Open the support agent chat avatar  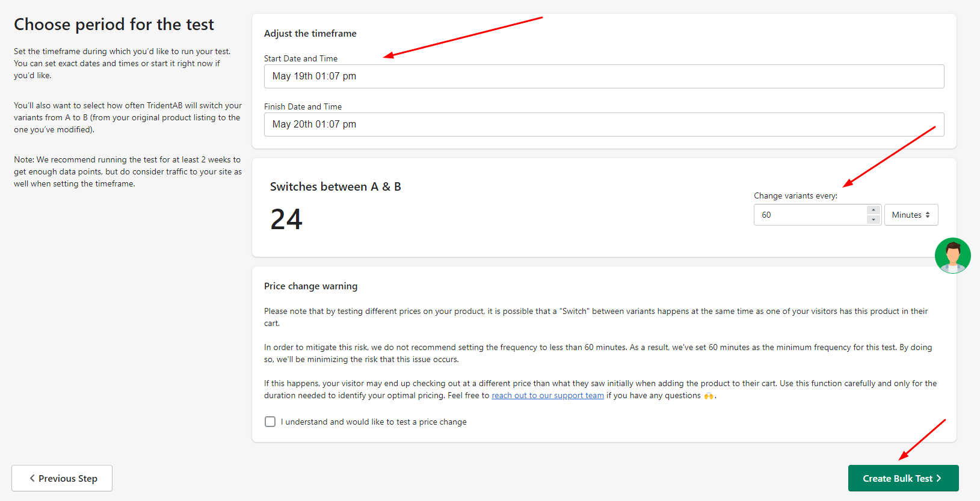tap(952, 256)
